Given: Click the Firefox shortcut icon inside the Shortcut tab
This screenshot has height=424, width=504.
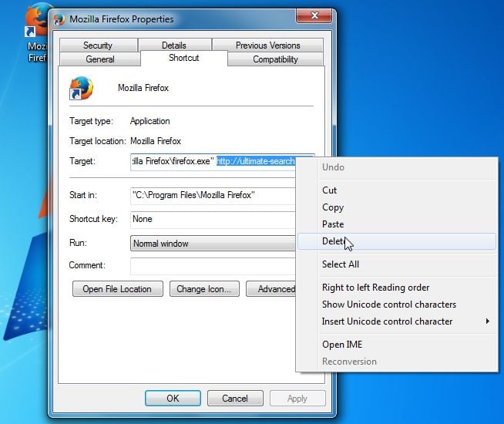Looking at the screenshot, I should [x=82, y=88].
